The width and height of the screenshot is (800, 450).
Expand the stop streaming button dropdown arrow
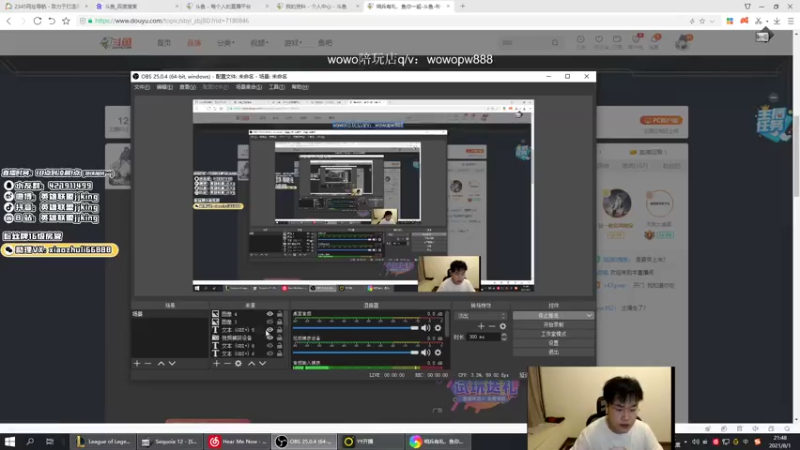[x=589, y=315]
